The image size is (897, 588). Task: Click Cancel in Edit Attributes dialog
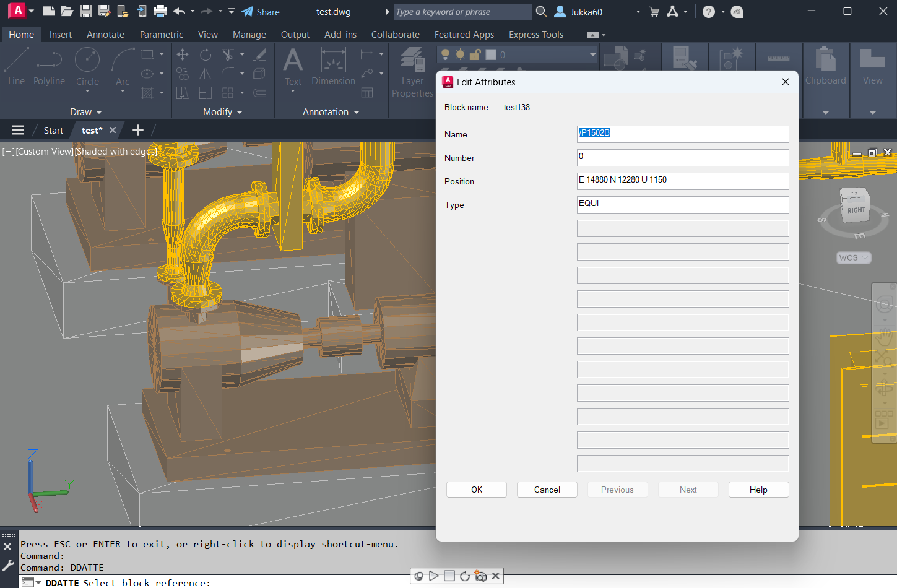click(x=547, y=490)
